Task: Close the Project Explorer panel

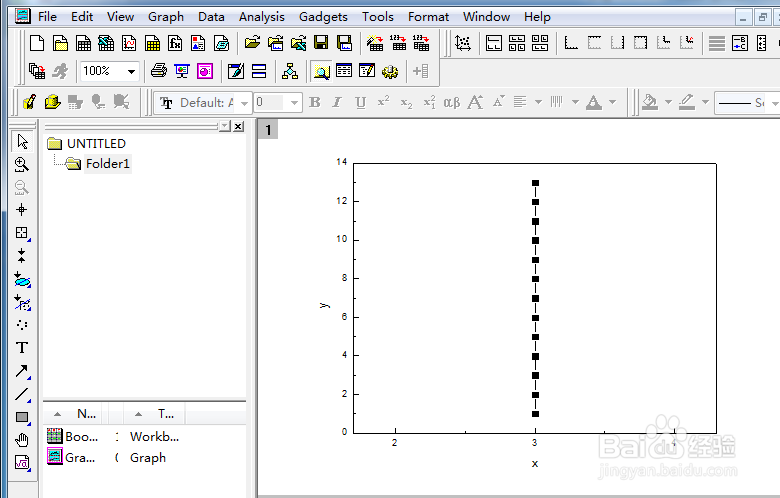Action: point(239,126)
